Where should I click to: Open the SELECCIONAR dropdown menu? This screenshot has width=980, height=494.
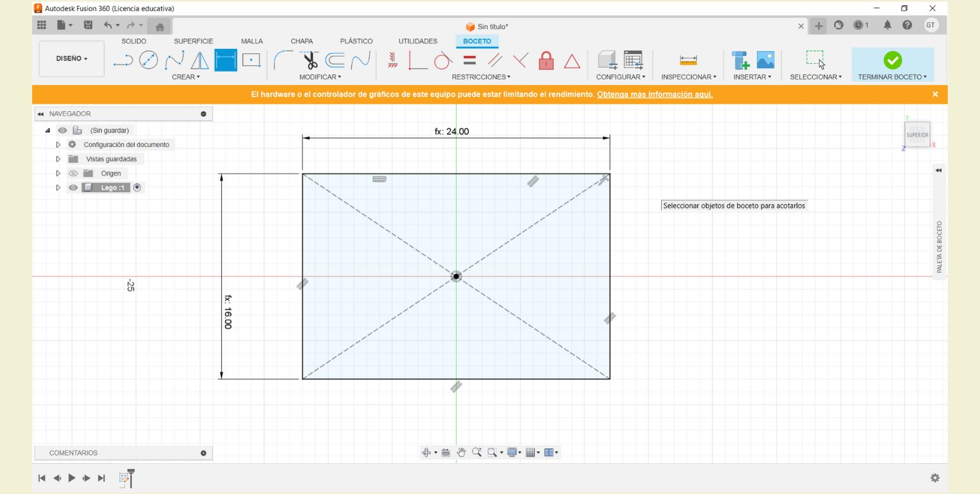pos(816,77)
